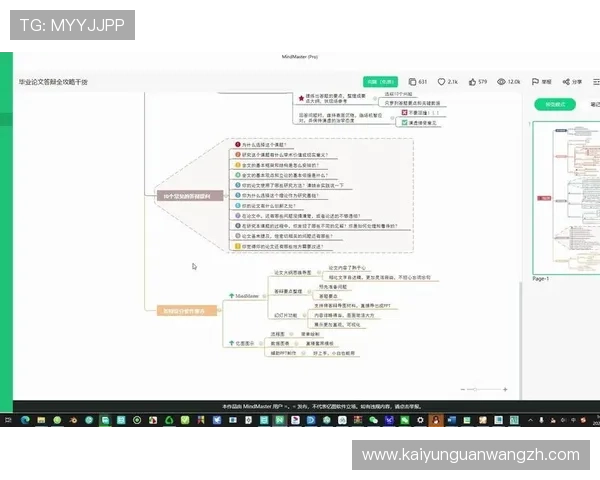Image resolution: width=600 pixels, height=480 pixels.
Task: Click the share icon in the top bar
Action: pyautogui.click(x=565, y=81)
